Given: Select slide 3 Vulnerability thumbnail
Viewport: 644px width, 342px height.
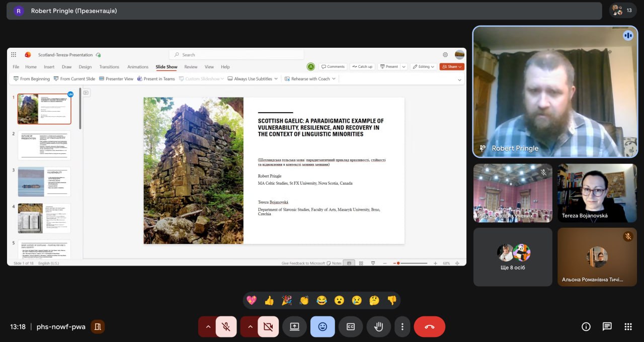Looking at the screenshot, I should pyautogui.click(x=44, y=182).
